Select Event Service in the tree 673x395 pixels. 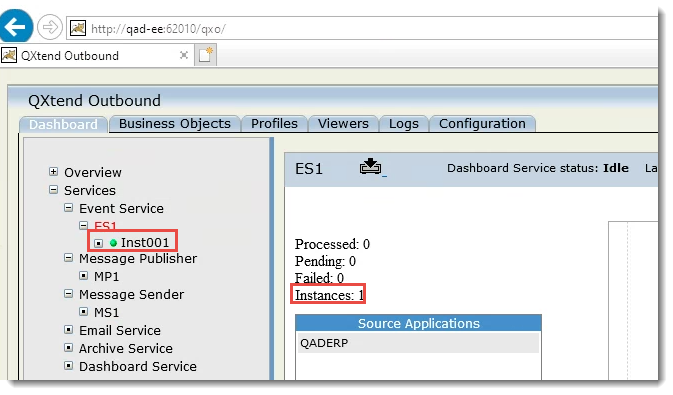[121, 208]
